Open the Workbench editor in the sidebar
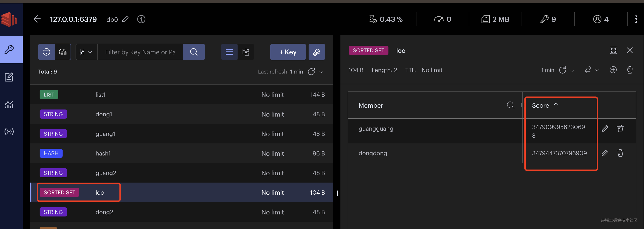The image size is (644, 229). click(x=9, y=77)
